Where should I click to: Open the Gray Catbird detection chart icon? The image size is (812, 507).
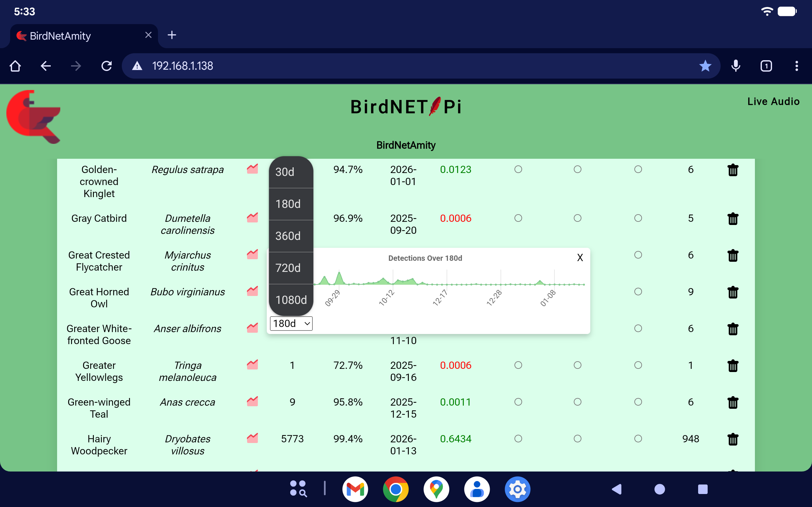[x=252, y=218]
